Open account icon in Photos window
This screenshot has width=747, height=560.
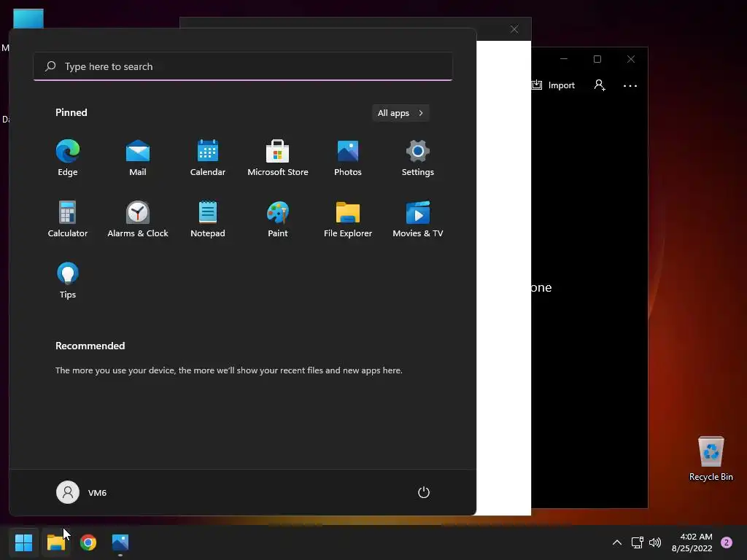coord(600,85)
